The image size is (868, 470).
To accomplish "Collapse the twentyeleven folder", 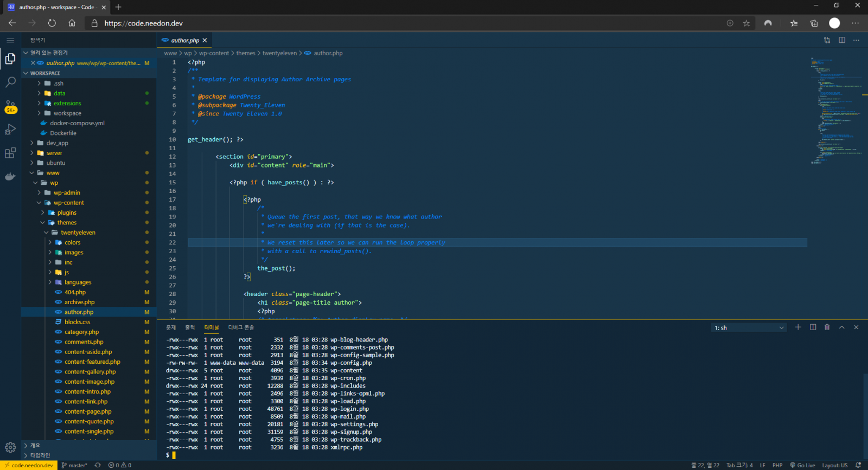I will [78, 233].
